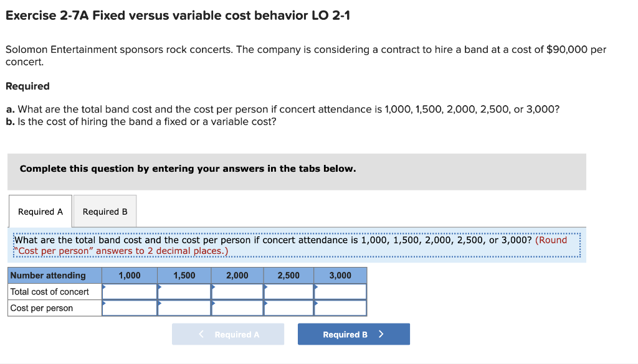Click the back chevron on Required A button
This screenshot has height=364, width=638.
click(x=201, y=334)
